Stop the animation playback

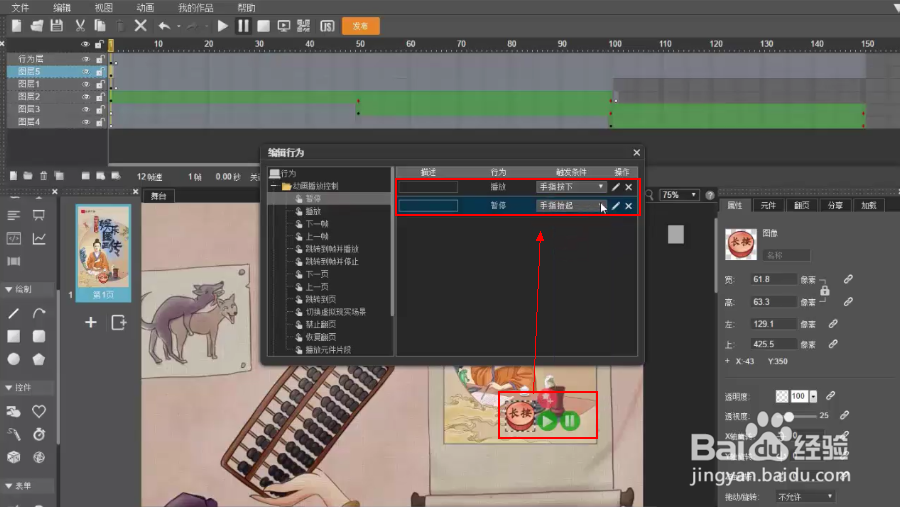[263, 26]
